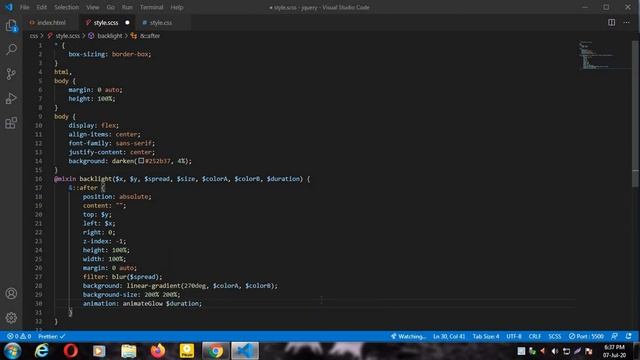Click the 'animation: animateGlow $duration;' line
Viewport: 640px width, 360px height.
[142, 303]
